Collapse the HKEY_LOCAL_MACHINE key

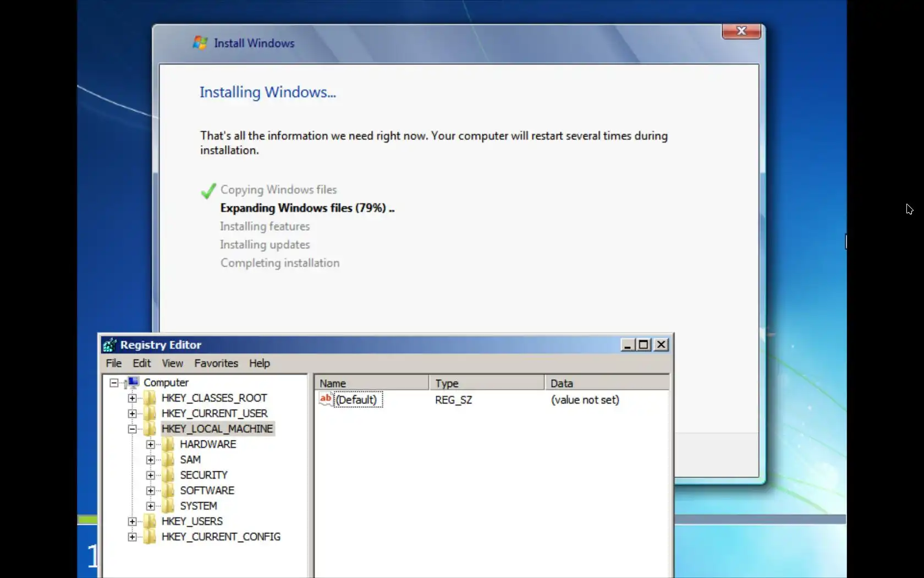(132, 429)
